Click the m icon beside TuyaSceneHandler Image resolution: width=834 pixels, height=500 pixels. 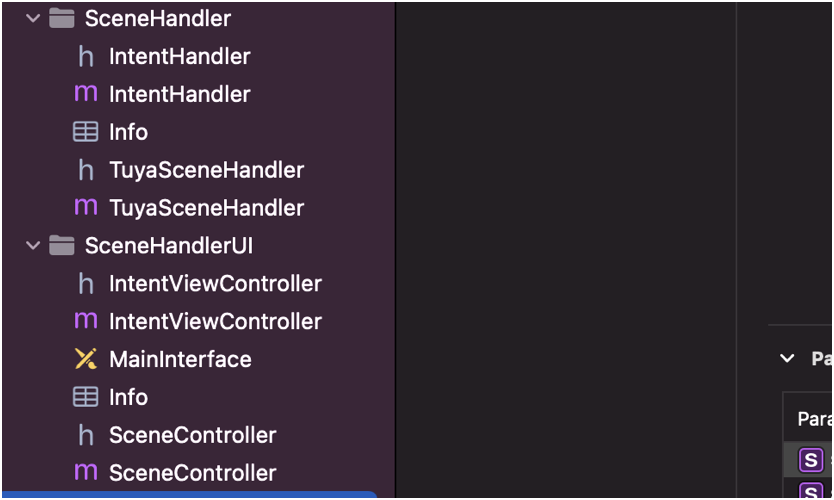click(x=86, y=207)
